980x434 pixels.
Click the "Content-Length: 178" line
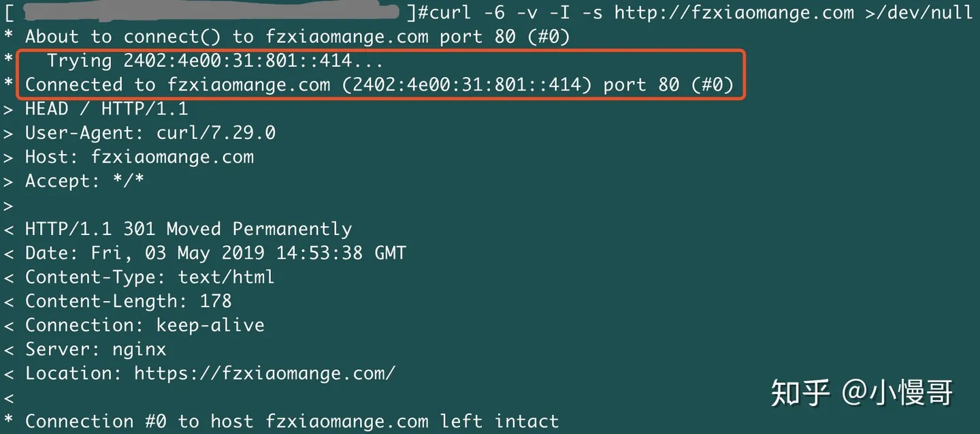[x=128, y=301]
